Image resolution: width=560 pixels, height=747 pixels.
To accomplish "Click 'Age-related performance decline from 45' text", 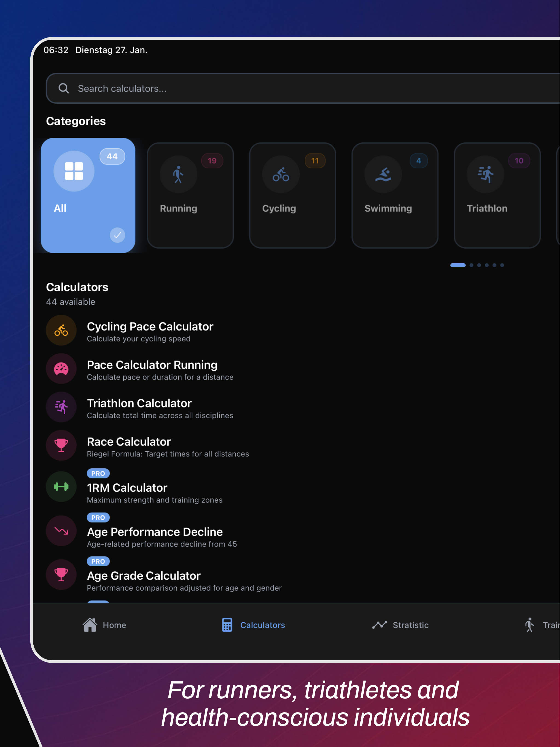I will [162, 544].
